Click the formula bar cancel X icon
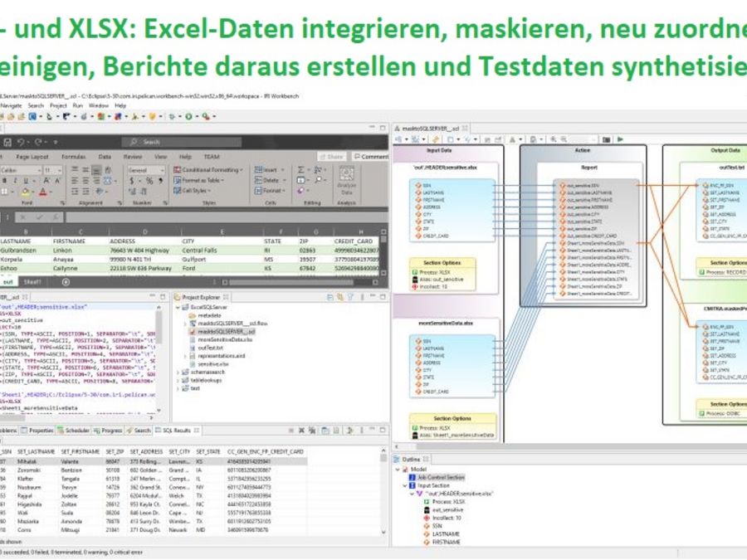Viewport: 747px width, 560px height. click(22, 217)
